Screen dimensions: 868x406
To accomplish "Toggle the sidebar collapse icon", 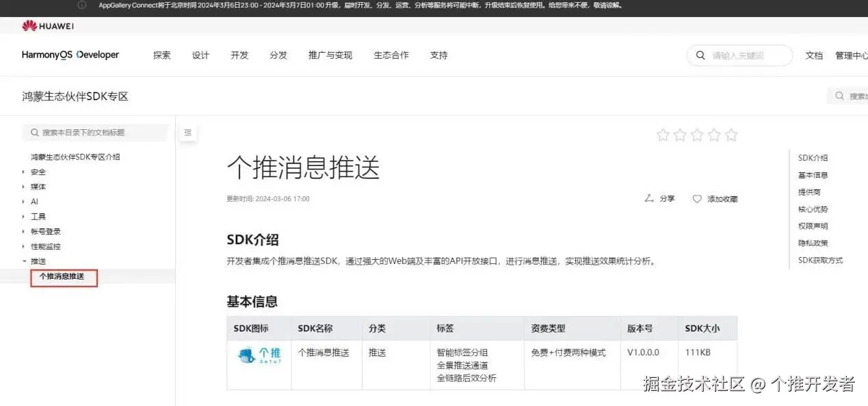I will (x=188, y=133).
